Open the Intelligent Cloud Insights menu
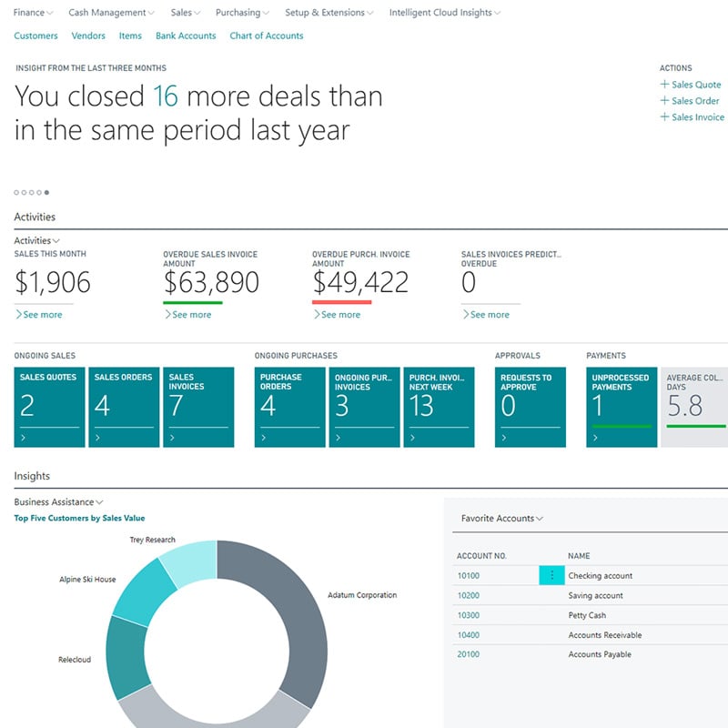The width and height of the screenshot is (728, 728). pos(445,13)
